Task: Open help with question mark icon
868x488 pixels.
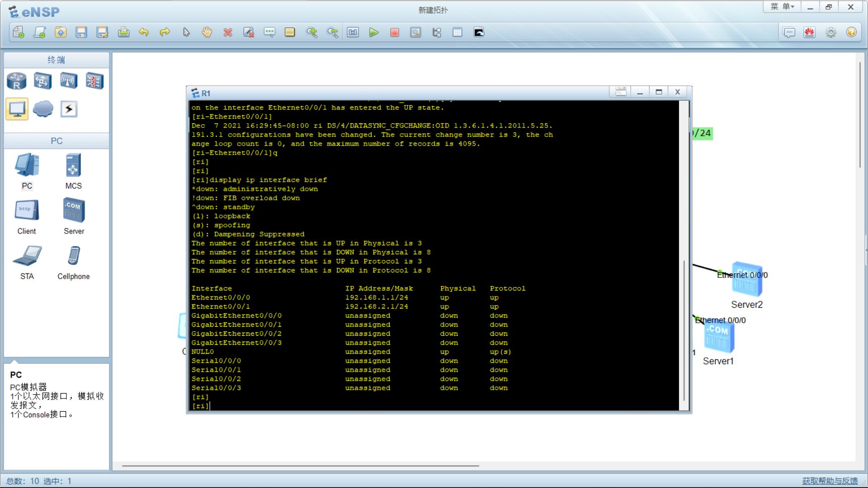Action: [852, 32]
